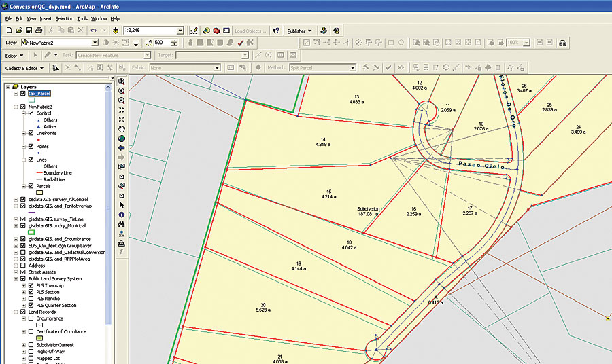This screenshot has width=612, height=364.
Task: Open the Selection menu
Action: pos(64,18)
